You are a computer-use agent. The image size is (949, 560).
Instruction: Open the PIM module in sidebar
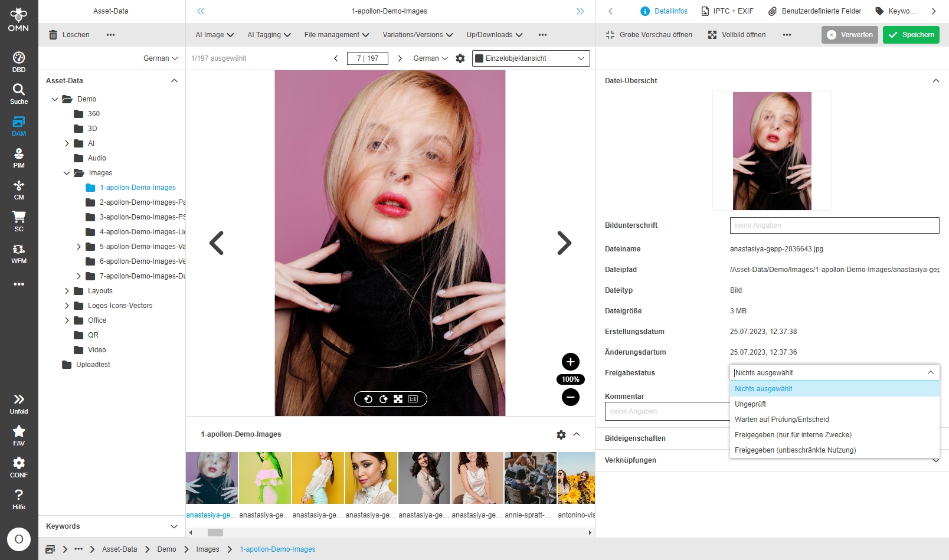(x=19, y=158)
